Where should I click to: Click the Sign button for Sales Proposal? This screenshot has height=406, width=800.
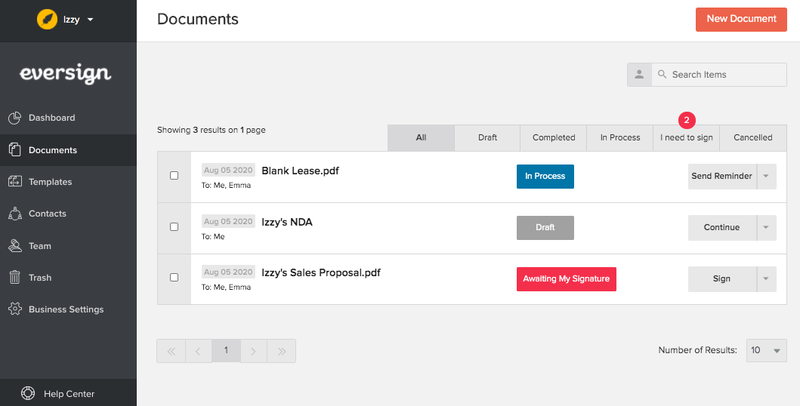pyautogui.click(x=722, y=279)
